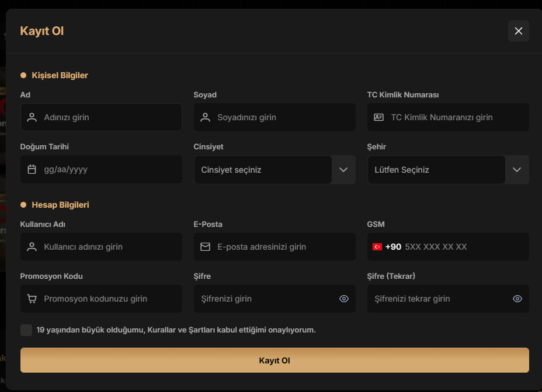Click the ID card icon in TC Kimlik field

(379, 117)
